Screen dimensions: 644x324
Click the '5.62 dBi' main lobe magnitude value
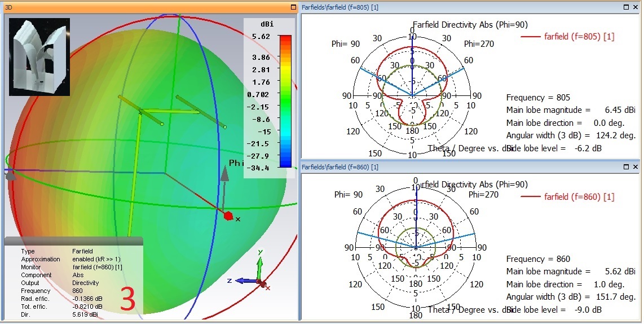620,272
